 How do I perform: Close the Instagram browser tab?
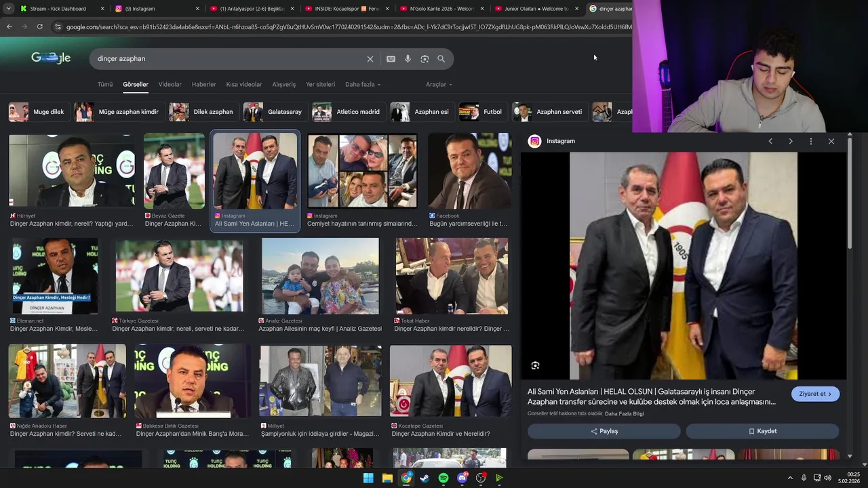pyautogui.click(x=198, y=9)
